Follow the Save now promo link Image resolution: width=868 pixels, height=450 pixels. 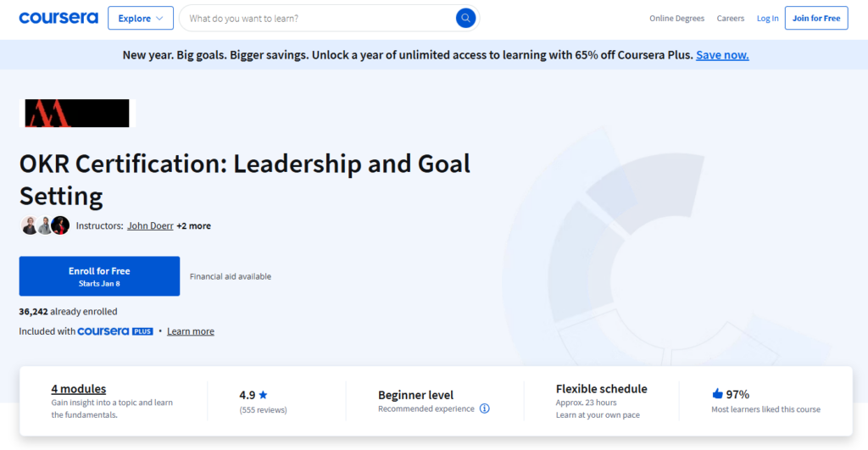click(x=722, y=55)
